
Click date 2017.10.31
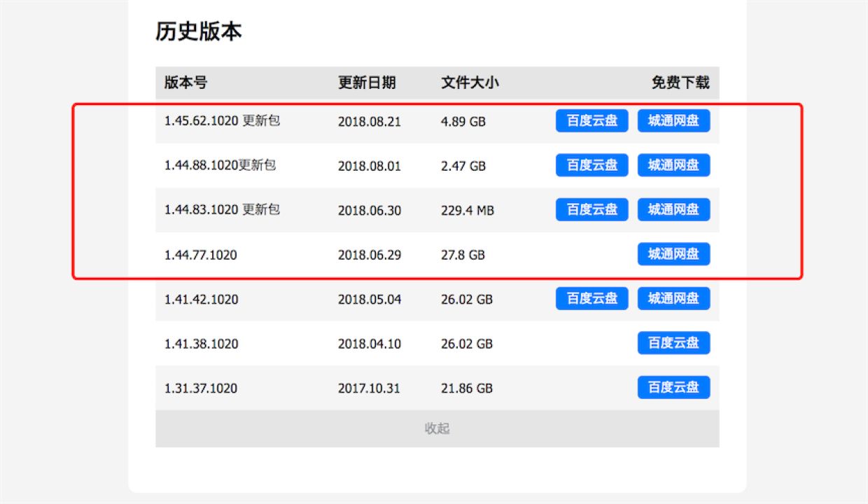click(369, 388)
